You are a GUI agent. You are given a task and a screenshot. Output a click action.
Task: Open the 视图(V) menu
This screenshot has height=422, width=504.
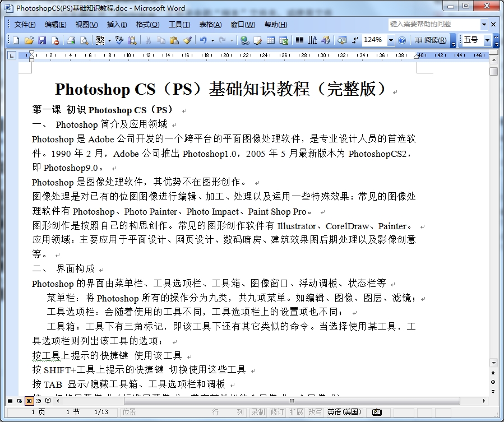(x=86, y=25)
